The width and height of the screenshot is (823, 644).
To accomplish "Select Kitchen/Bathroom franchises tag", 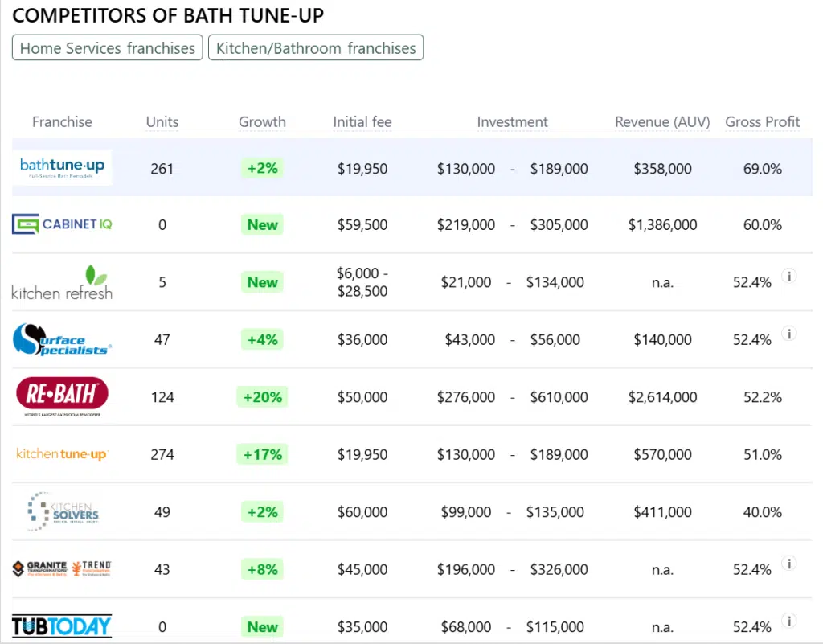I will pyautogui.click(x=316, y=48).
